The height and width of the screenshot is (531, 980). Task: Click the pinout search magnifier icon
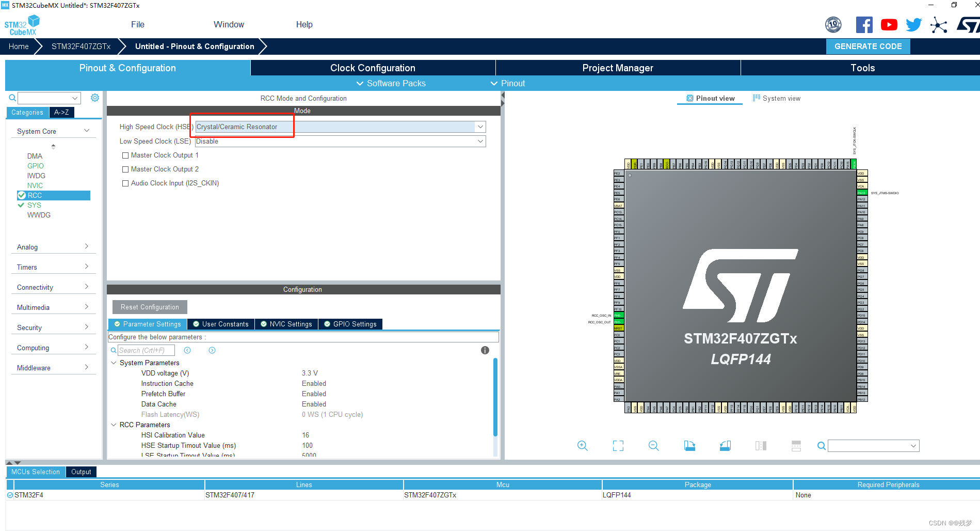[x=821, y=445]
